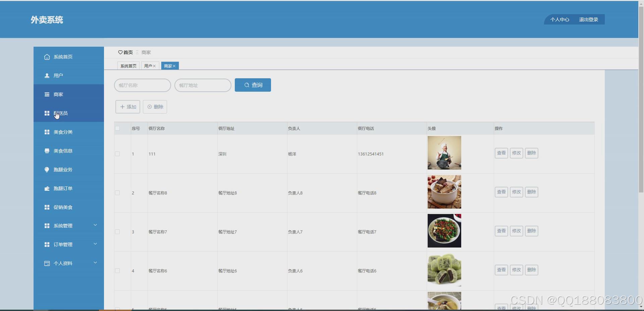Select the 跑腿业务 errand service icon
The height and width of the screenshot is (311, 644).
coord(47,169)
